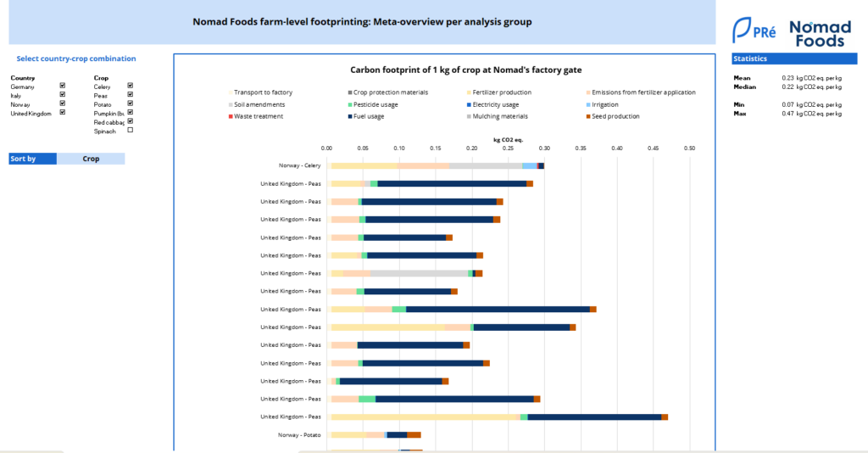Viewport: 868px width, 453px height.
Task: Click the dark blue fuel segment of Norway - Potato bar
Action: coord(397,435)
